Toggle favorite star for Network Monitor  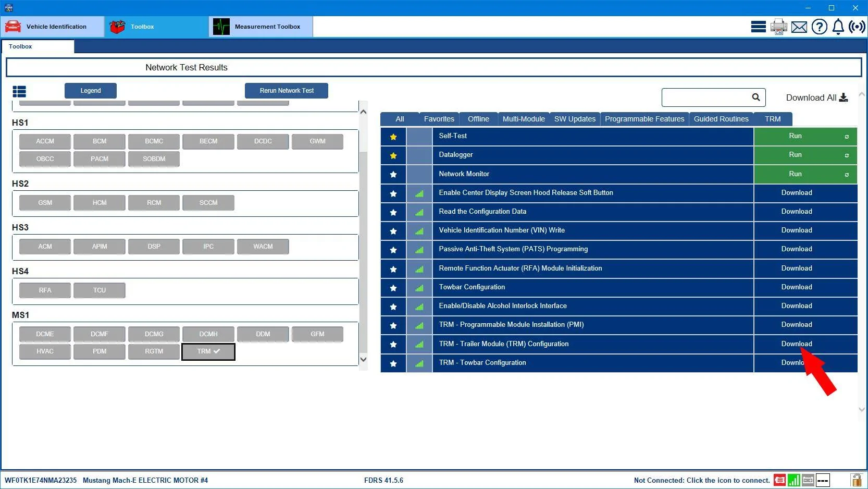click(x=393, y=174)
